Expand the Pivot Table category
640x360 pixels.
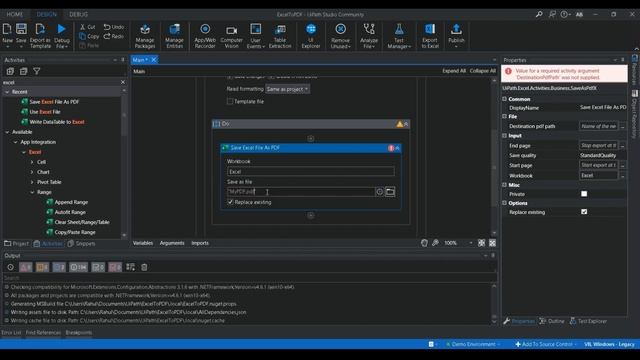32,182
